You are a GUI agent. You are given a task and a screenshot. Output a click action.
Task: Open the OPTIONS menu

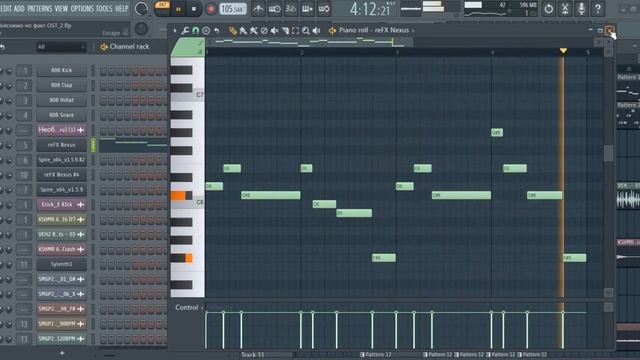[x=82, y=9]
